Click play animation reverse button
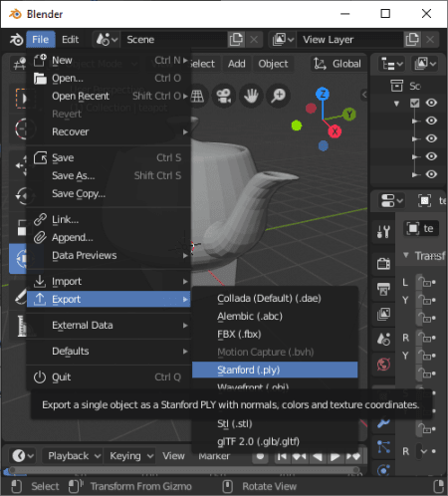 318,456
